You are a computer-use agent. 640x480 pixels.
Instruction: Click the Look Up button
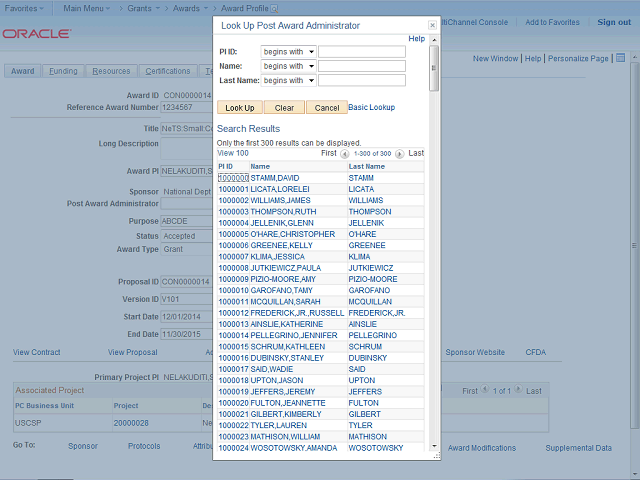tap(240, 108)
